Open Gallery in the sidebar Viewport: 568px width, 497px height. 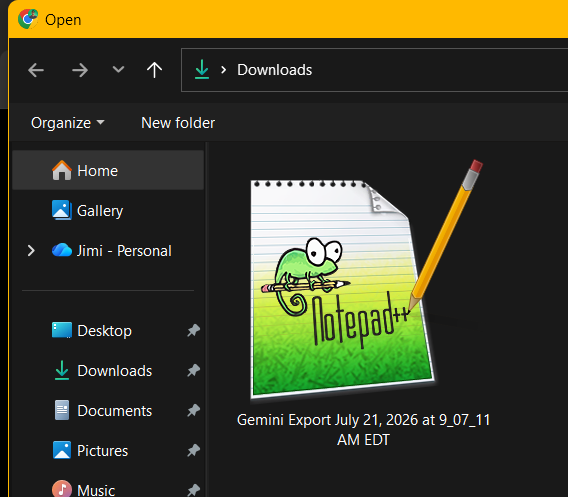[x=100, y=211]
